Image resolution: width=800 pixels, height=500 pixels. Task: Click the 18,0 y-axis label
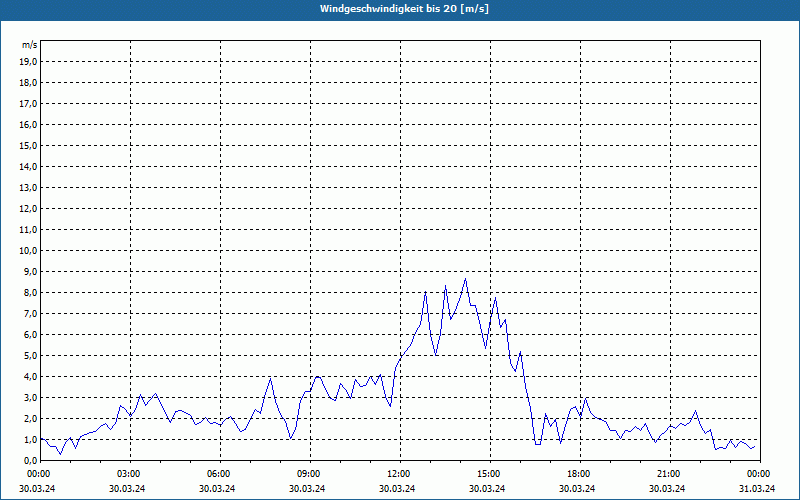click(x=28, y=83)
